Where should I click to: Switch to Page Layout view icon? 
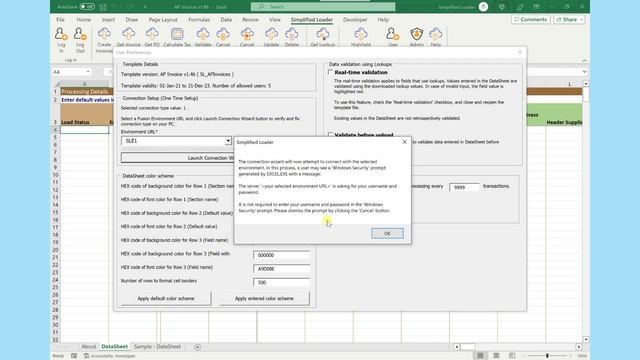tap(496, 356)
